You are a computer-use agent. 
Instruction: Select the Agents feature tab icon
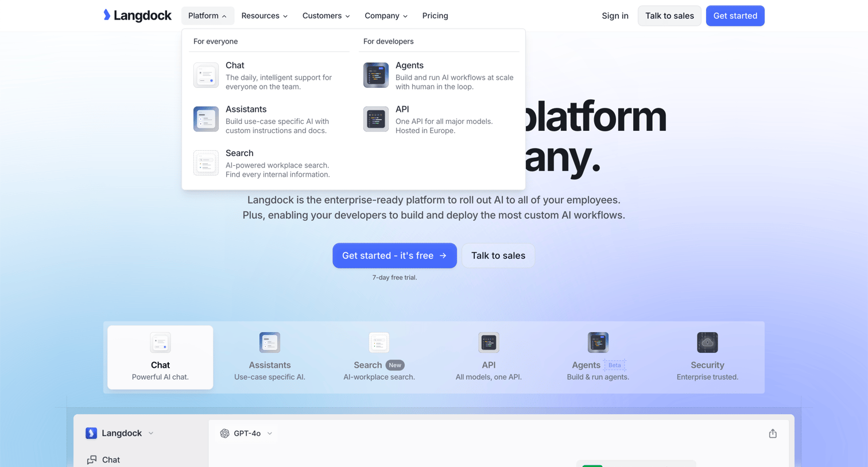pos(598,343)
